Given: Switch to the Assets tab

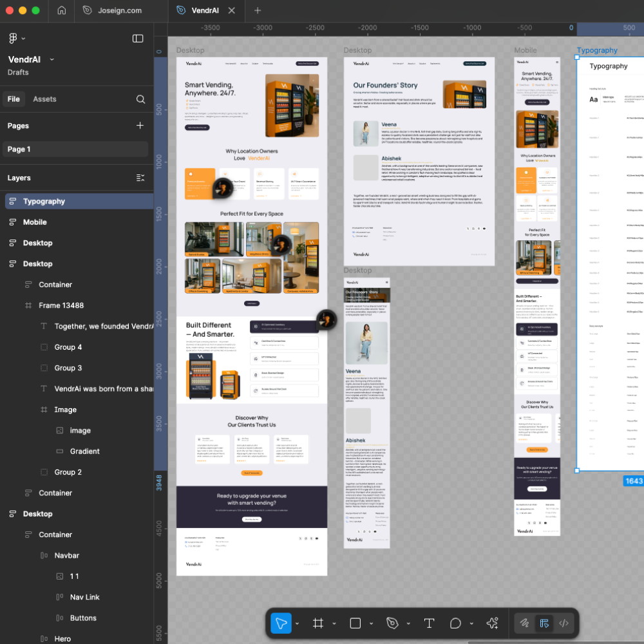Looking at the screenshot, I should tap(44, 99).
